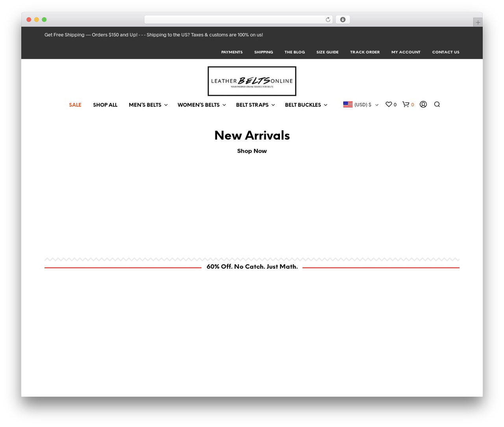Viewport: 504px width, 427px height.
Task: Go to My Account link in top bar
Action: coord(406,52)
